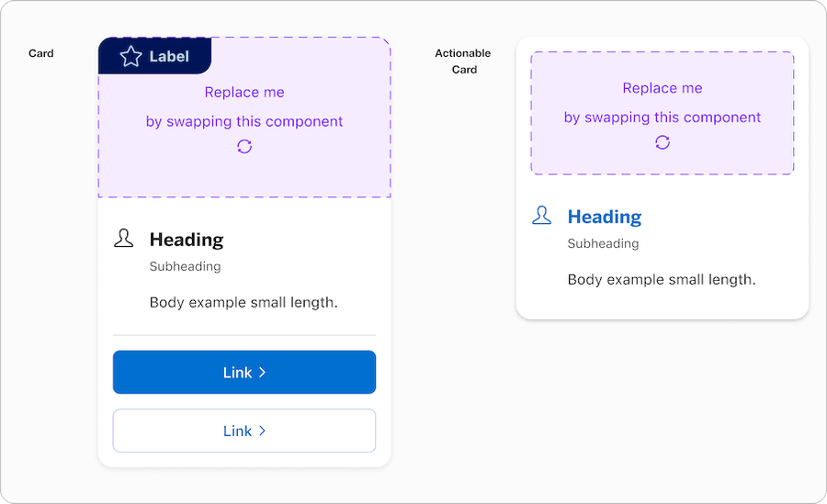827x504 pixels.
Task: Select the 'Card' component label
Action: (x=41, y=53)
